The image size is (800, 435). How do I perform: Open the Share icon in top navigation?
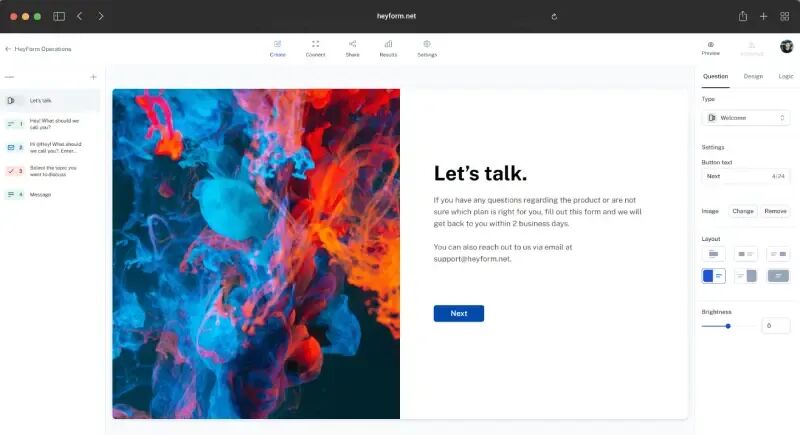click(x=353, y=44)
